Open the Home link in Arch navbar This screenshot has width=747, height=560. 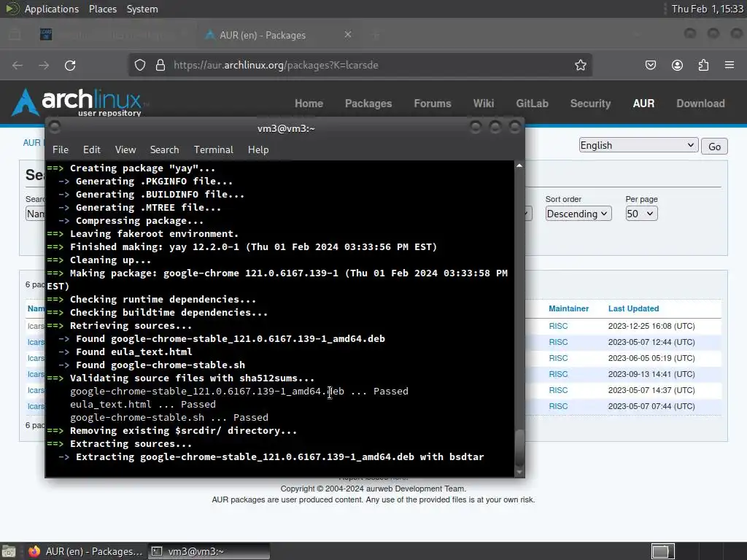point(309,104)
